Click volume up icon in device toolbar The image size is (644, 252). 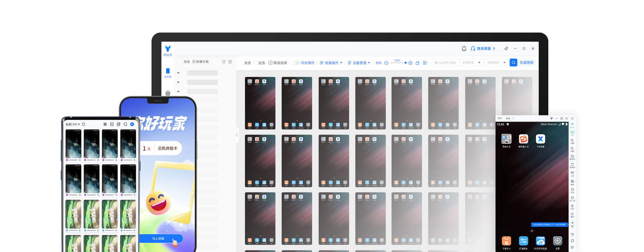tap(572, 141)
